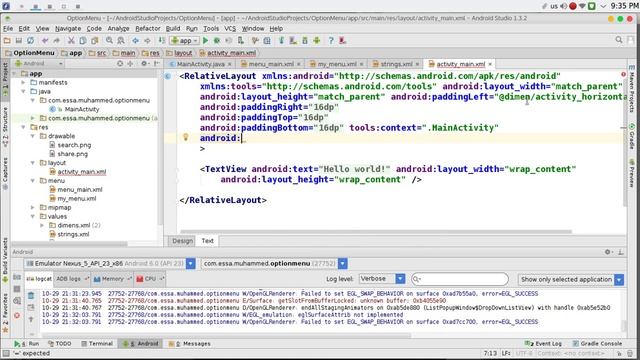This screenshot has width=640, height=360.
Task: Open the File menu
Action: (8, 29)
